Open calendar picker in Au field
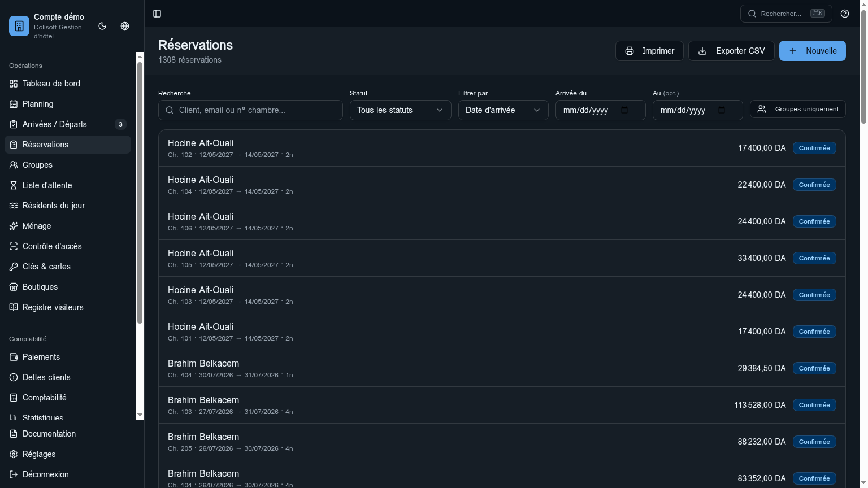Screen dimensions: 868x488 (722, 110)
